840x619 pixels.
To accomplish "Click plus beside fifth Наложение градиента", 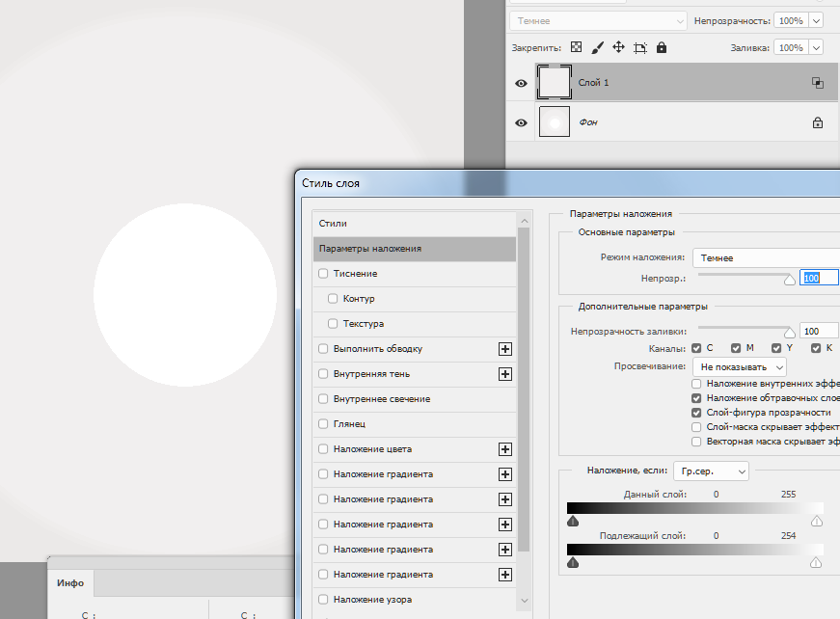I will click(x=504, y=575).
